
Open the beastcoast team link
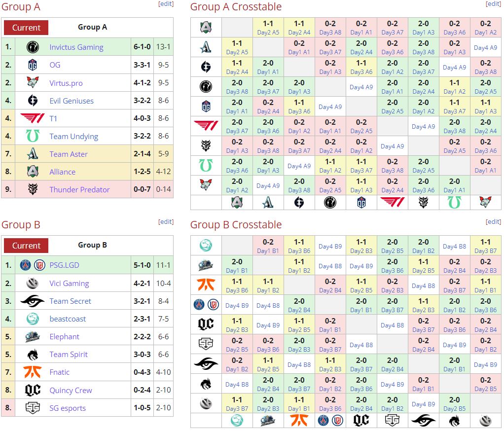pos(68,319)
